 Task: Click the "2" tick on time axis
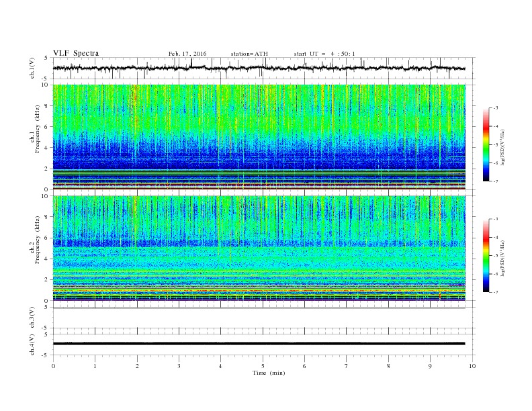click(137, 366)
